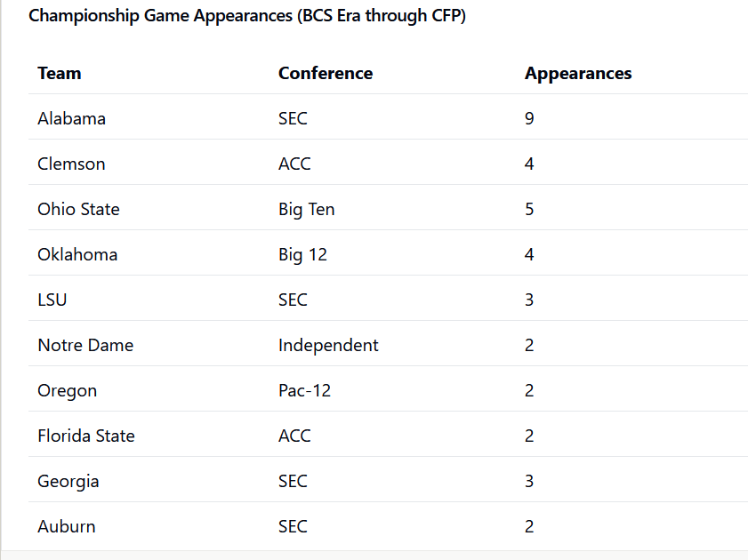Click the Big Ten conference cell
The width and height of the screenshot is (748, 560).
point(307,210)
